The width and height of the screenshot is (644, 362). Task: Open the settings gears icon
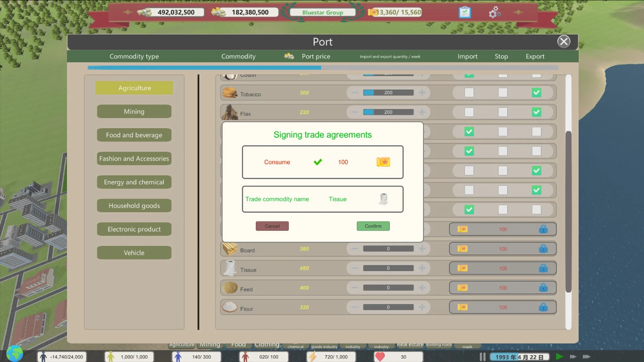494,13
